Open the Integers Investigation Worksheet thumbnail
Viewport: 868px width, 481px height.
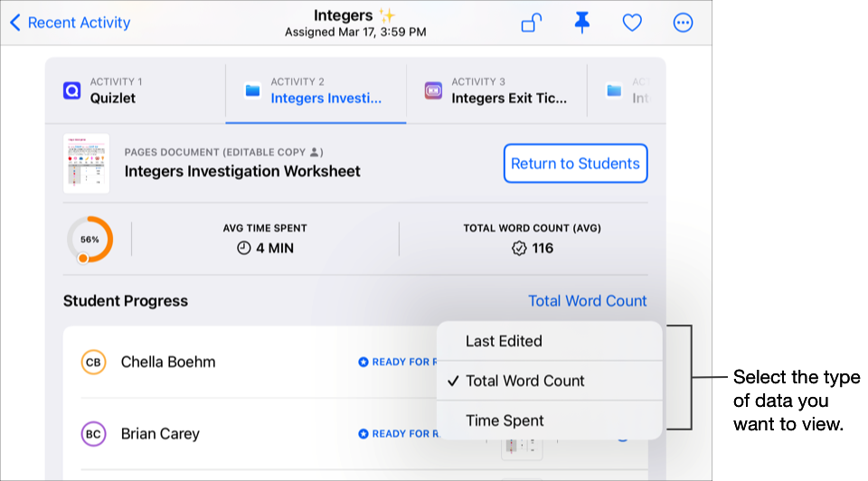click(87, 164)
